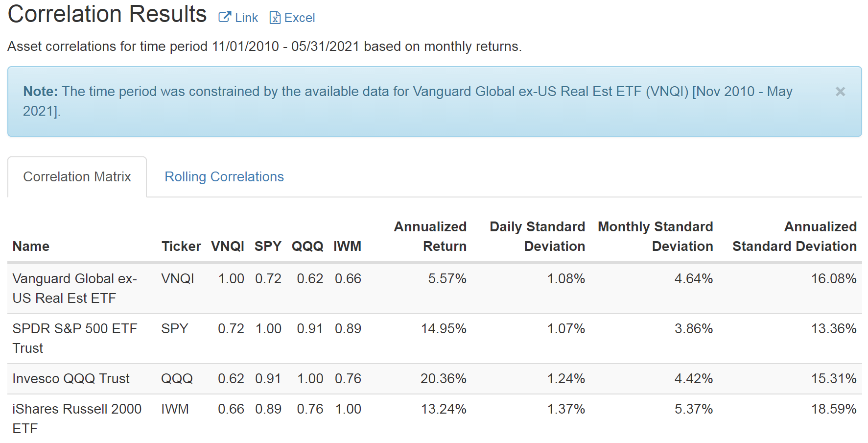
Task: Click the Vanguard Global ex-US Real Est ETF name
Action: (74, 288)
